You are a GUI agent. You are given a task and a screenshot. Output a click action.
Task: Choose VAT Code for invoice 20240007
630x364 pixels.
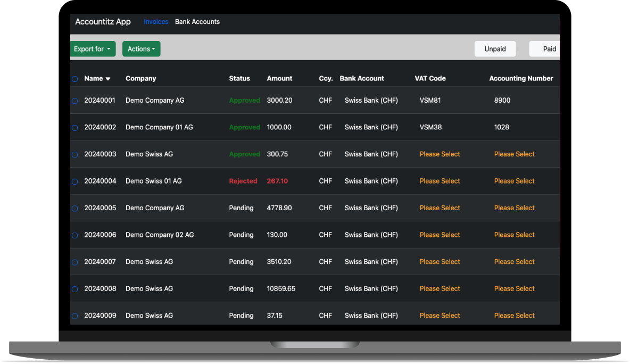click(440, 262)
